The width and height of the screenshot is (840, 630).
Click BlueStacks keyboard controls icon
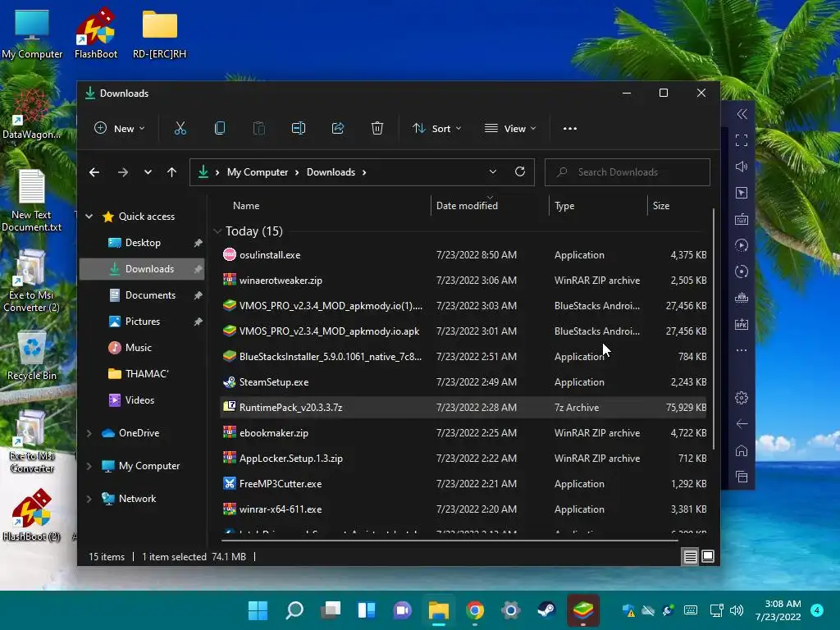[x=742, y=219]
